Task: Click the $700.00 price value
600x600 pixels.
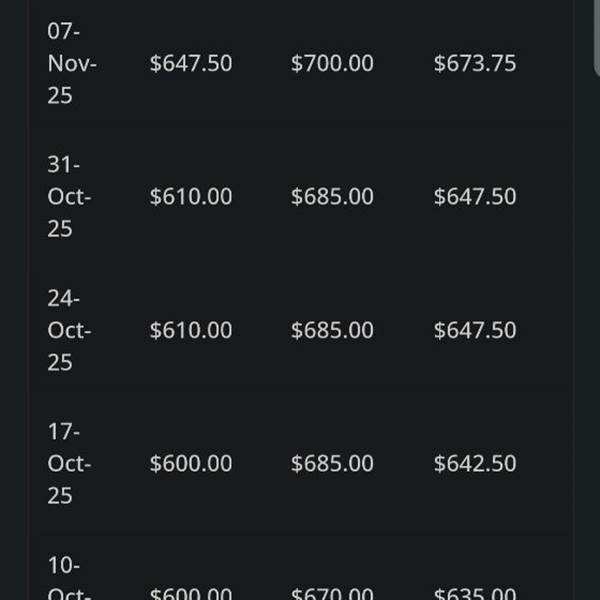Action: pos(332,63)
